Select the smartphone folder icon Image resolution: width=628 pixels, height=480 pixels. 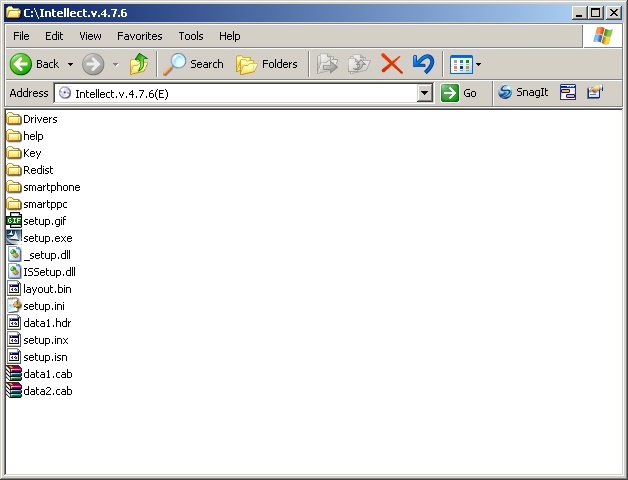pyautogui.click(x=14, y=187)
